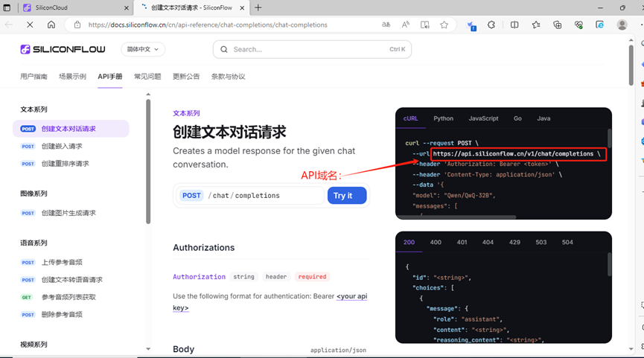
Task: Open collections panel
Action: tap(558, 25)
